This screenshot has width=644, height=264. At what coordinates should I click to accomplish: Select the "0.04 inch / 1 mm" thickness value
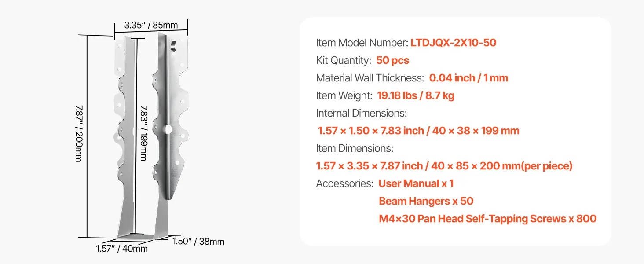[x=468, y=78]
